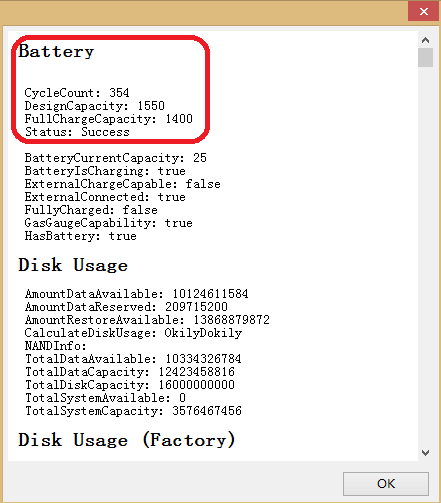Image resolution: width=441 pixels, height=503 pixels.
Task: Click the Disk Usage (Factory) heading
Action: [127, 440]
